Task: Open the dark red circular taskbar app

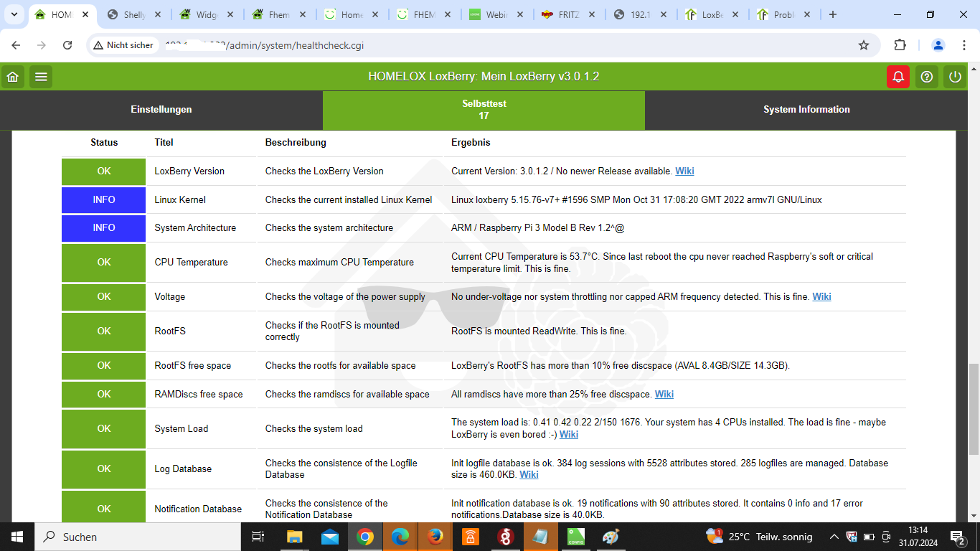Action: pyautogui.click(x=505, y=537)
